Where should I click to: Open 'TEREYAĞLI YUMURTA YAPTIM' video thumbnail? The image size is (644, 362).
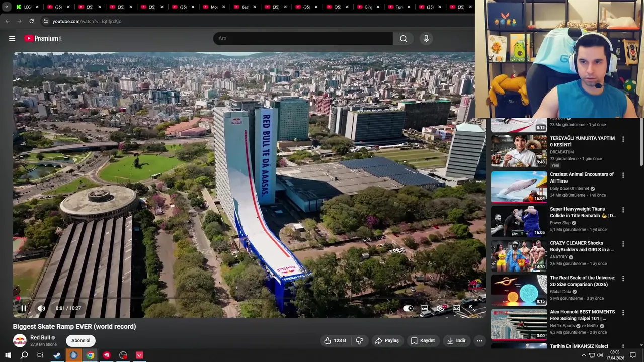(x=519, y=151)
